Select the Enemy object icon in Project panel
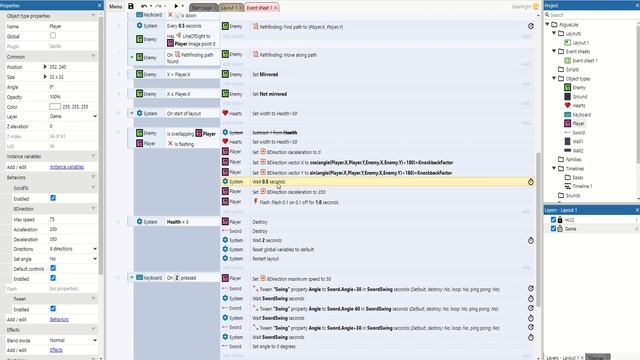The height and width of the screenshot is (360, 640). (568, 87)
